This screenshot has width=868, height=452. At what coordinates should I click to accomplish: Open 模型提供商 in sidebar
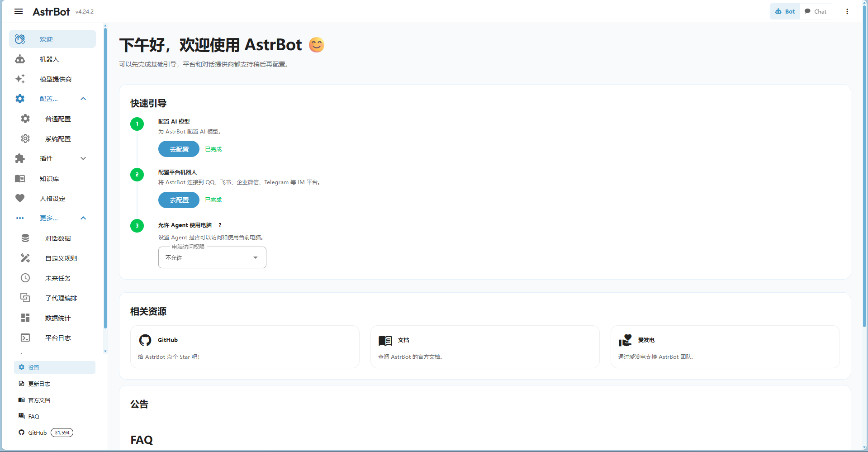tap(52, 79)
